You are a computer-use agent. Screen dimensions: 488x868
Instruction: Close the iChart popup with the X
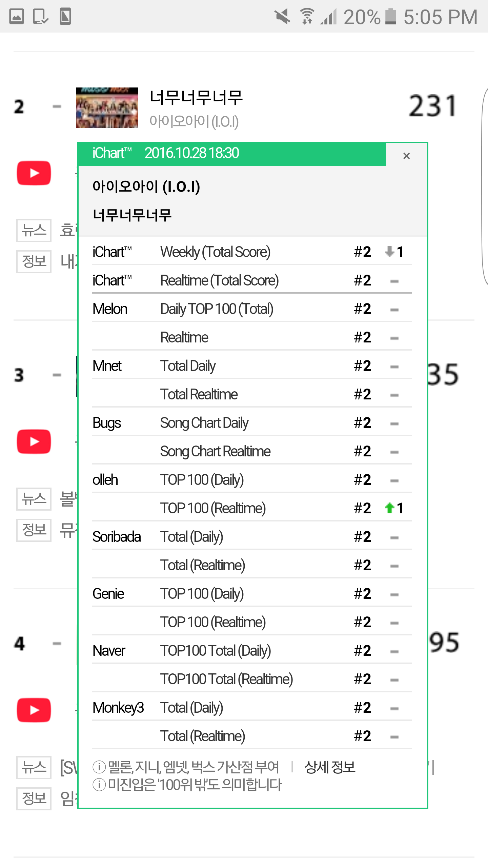point(406,156)
